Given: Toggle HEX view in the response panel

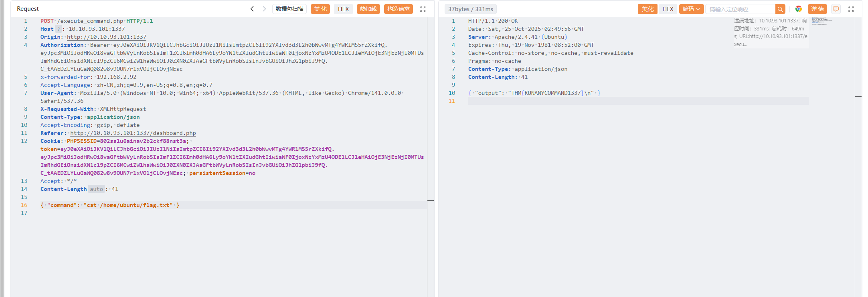Looking at the screenshot, I should (668, 9).
